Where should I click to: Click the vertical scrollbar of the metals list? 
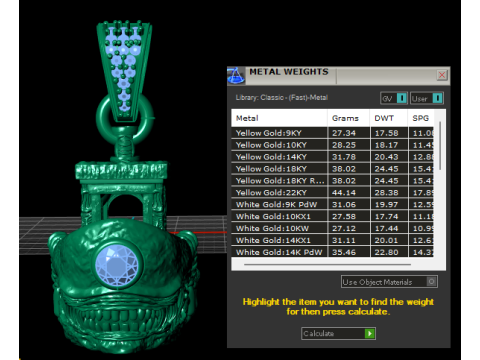(440, 146)
